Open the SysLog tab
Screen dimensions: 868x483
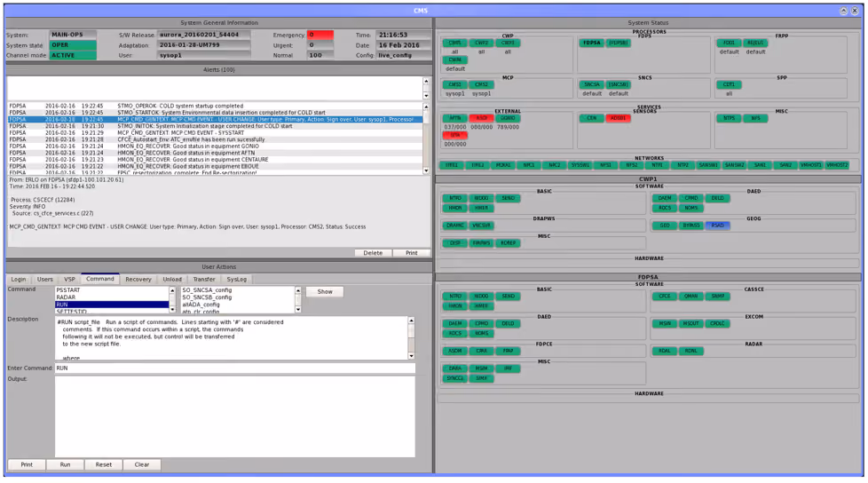click(236, 279)
